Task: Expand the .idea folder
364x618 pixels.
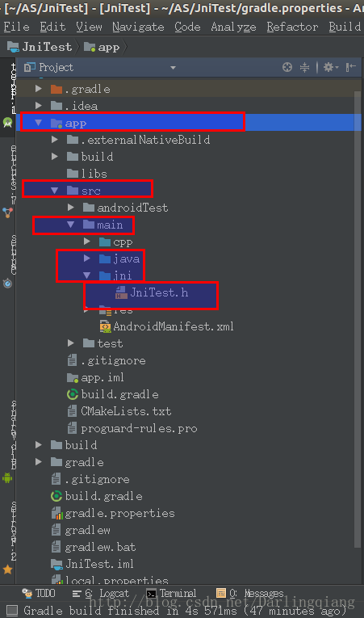Action: [x=39, y=106]
